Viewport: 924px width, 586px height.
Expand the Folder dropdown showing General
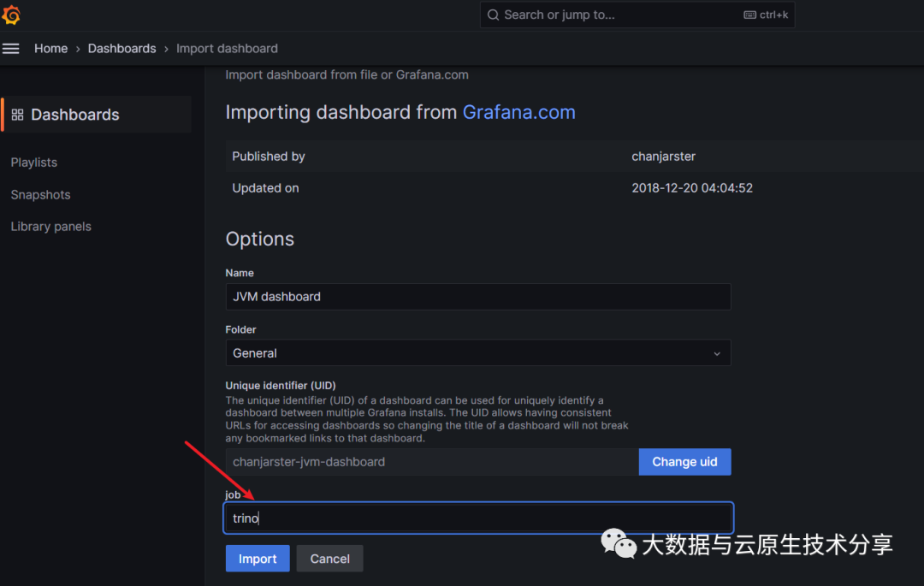(x=478, y=352)
